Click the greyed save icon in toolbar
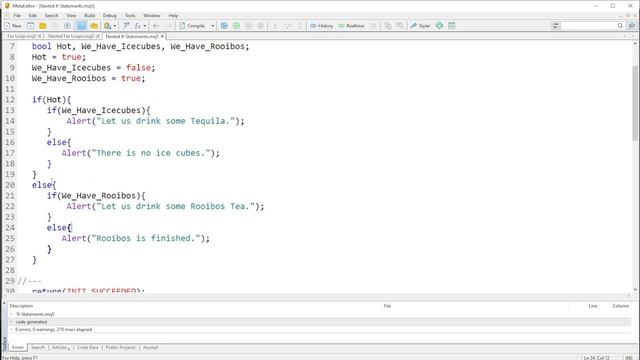640x360 pixels. pos(55,26)
